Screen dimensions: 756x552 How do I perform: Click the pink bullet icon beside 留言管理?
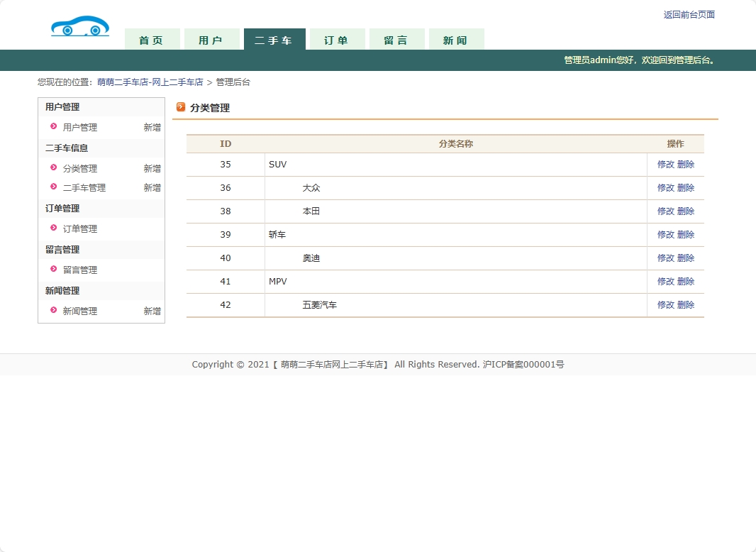(54, 270)
